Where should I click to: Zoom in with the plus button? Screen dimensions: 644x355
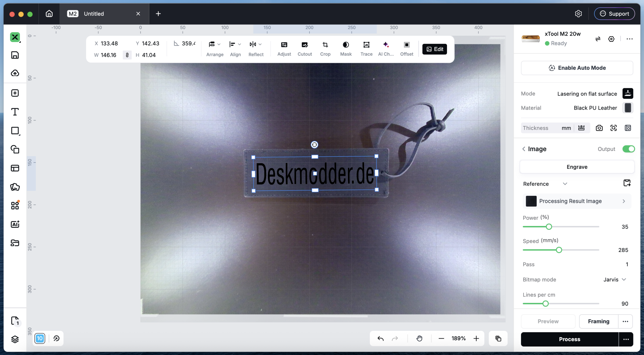tap(476, 338)
